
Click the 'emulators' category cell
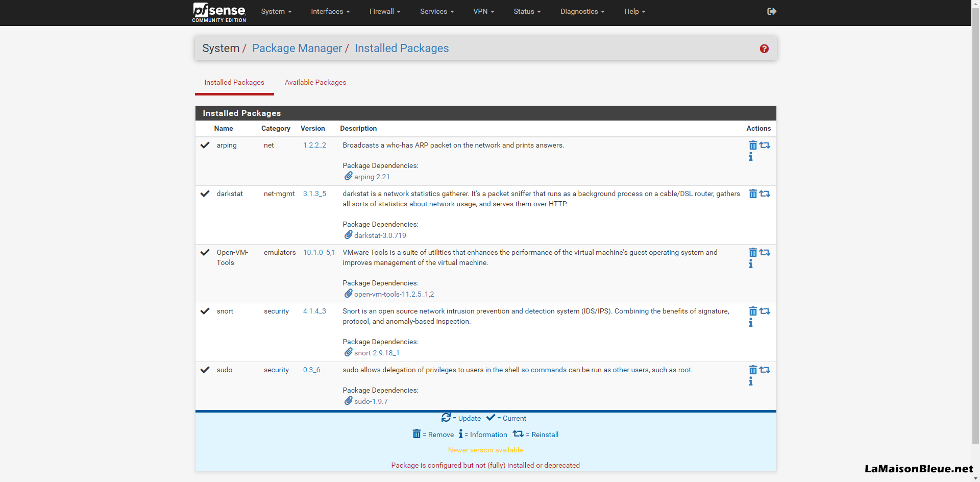280,253
